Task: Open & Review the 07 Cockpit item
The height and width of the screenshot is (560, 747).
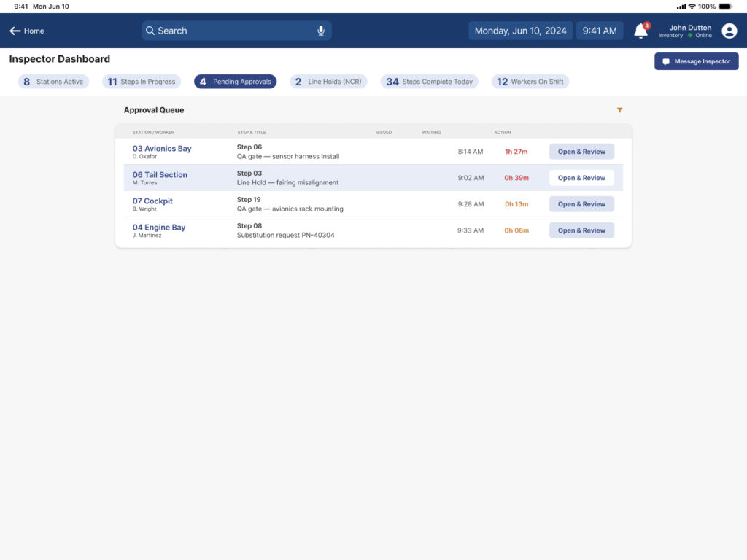Action: pyautogui.click(x=581, y=204)
